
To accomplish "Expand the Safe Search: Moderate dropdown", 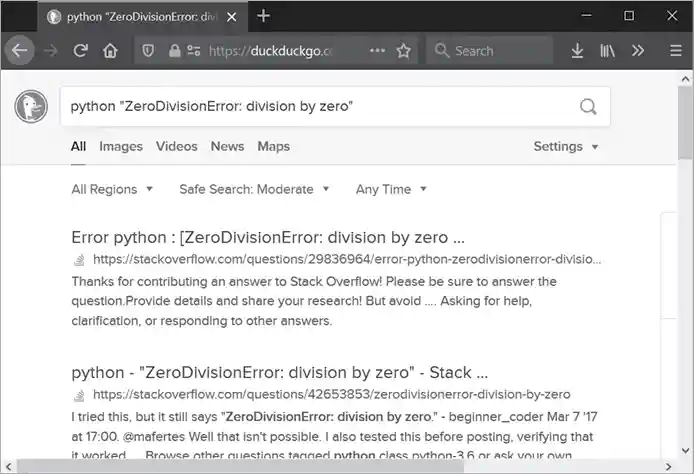I will pyautogui.click(x=254, y=189).
